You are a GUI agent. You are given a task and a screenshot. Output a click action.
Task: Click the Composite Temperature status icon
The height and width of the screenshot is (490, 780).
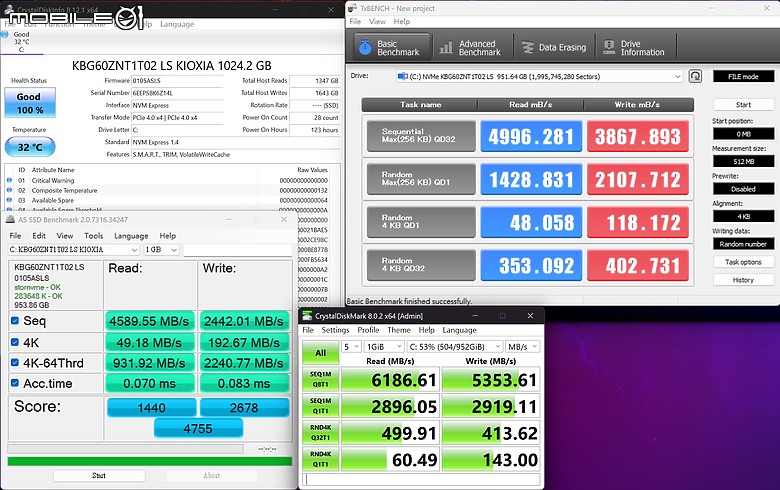[9, 190]
